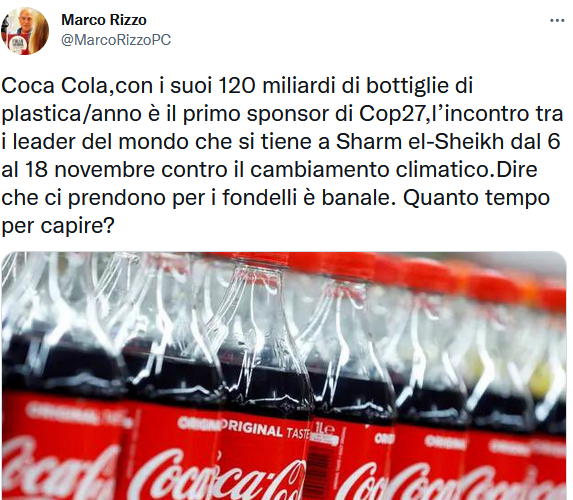Click 'ORIGINAL TASTE' label in the photo

click(266, 430)
